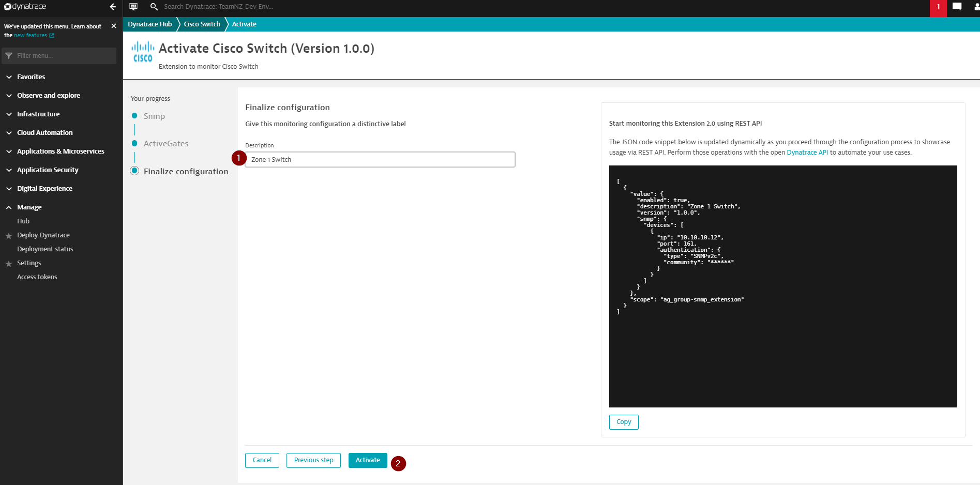The height and width of the screenshot is (485, 980).
Task: Click the Cancel button
Action: pos(262,460)
